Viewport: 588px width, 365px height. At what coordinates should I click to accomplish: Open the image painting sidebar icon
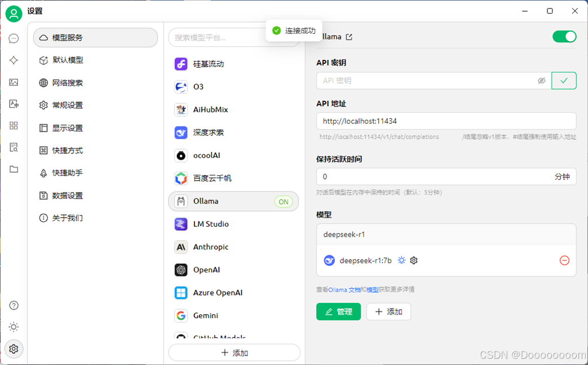14,82
